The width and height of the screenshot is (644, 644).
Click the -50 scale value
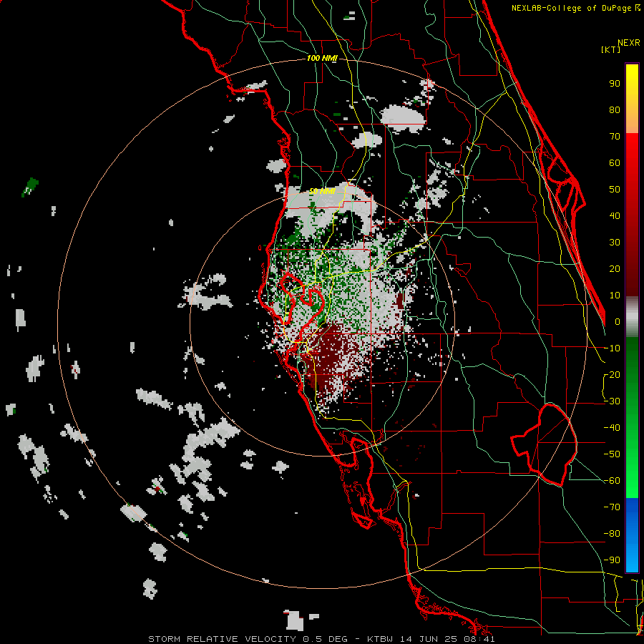point(612,454)
